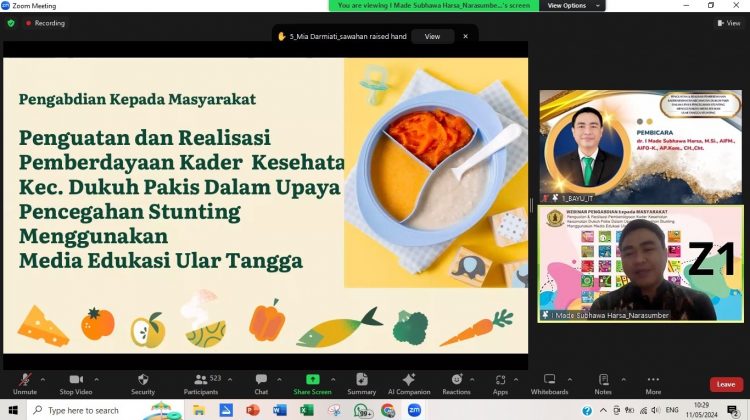Open the Whiteboards tool
Viewport: 750px width, 420px height.
(x=549, y=383)
